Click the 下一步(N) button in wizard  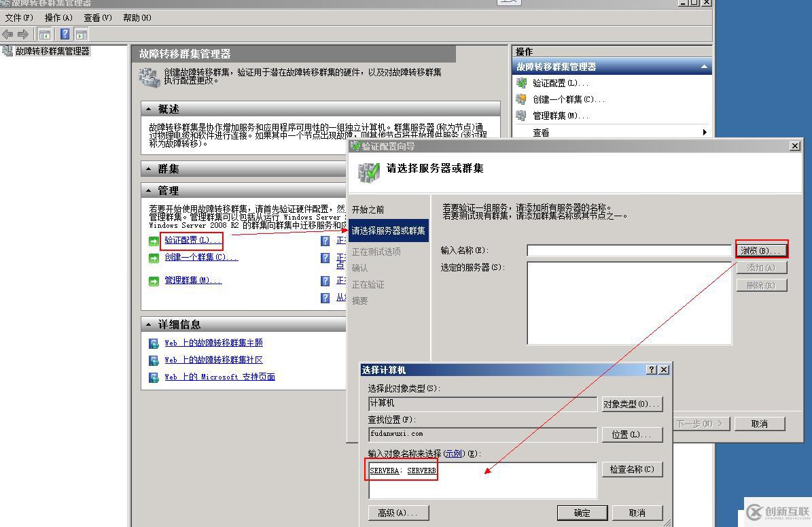click(702, 424)
